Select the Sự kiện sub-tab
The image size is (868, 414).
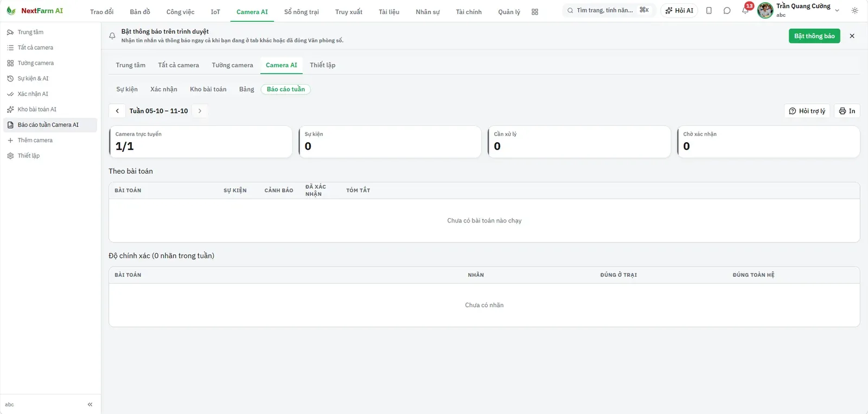(x=127, y=90)
